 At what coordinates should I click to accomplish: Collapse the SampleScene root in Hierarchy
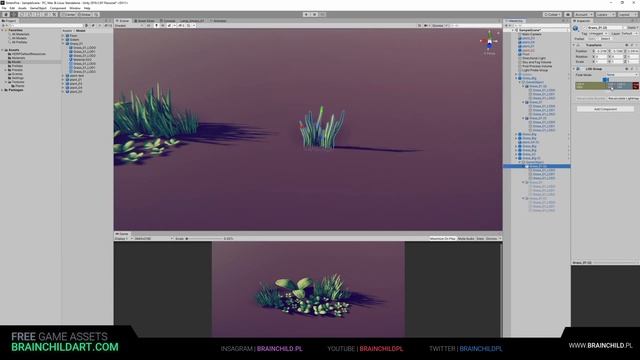click(x=513, y=30)
